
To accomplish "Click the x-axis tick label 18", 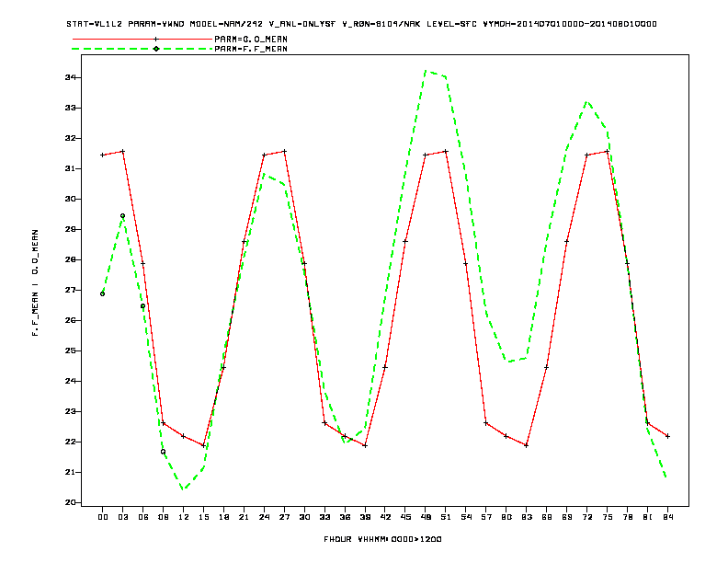I will [223, 517].
